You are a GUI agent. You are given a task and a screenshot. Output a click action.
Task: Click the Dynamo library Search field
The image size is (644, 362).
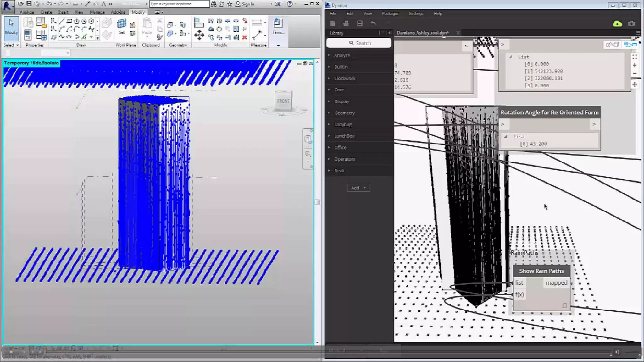359,43
